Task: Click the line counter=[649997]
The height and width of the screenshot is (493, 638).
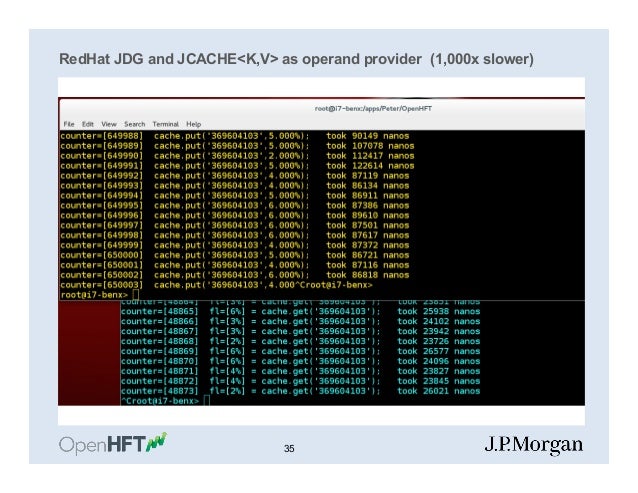Action: [x=234, y=225]
